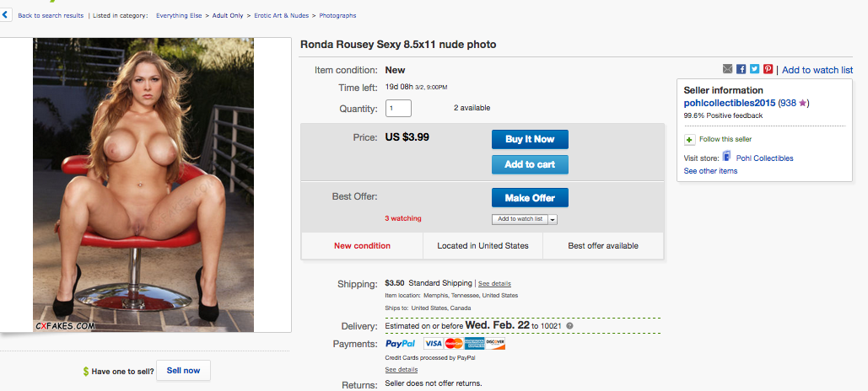The width and height of the screenshot is (868, 391).
Task: Open seller profile pohlcollectibles2015
Action: (729, 103)
